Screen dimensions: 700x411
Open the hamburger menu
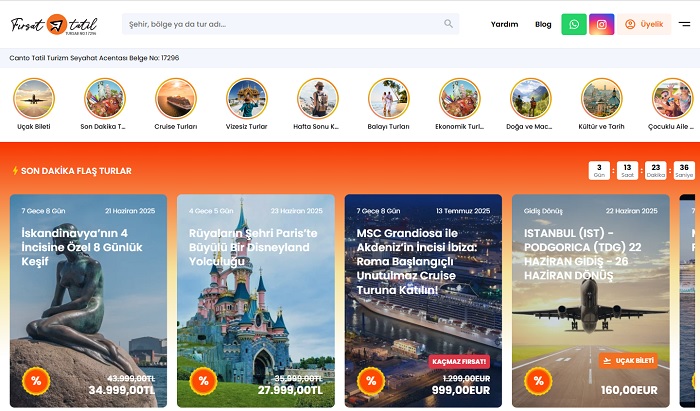684,24
